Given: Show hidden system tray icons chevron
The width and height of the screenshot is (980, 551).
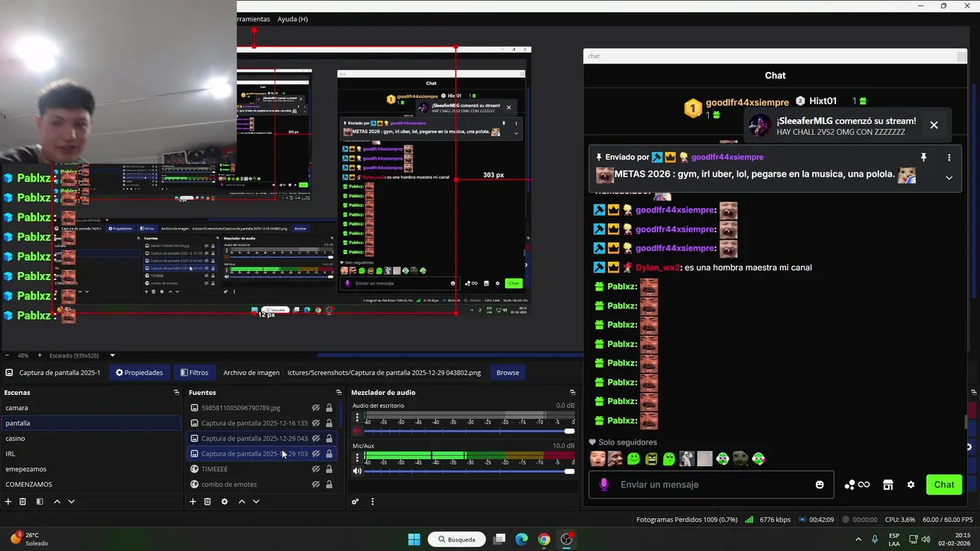Looking at the screenshot, I should click(x=857, y=540).
